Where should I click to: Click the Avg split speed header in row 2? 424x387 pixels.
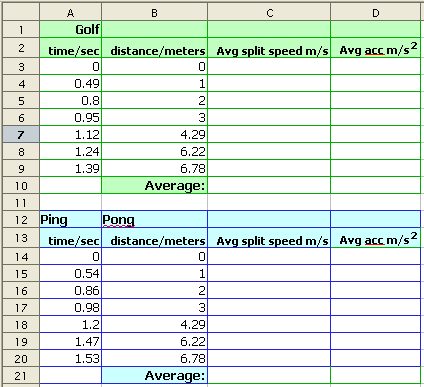(269, 48)
